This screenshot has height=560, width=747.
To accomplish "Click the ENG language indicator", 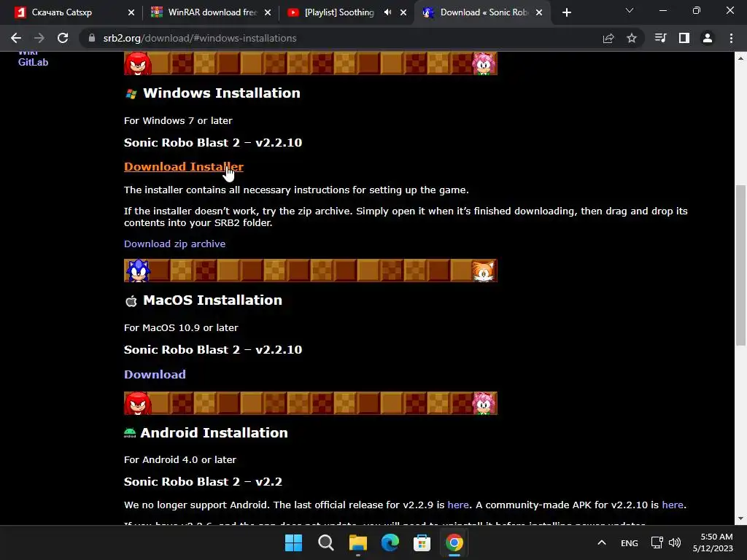I will (x=630, y=542).
